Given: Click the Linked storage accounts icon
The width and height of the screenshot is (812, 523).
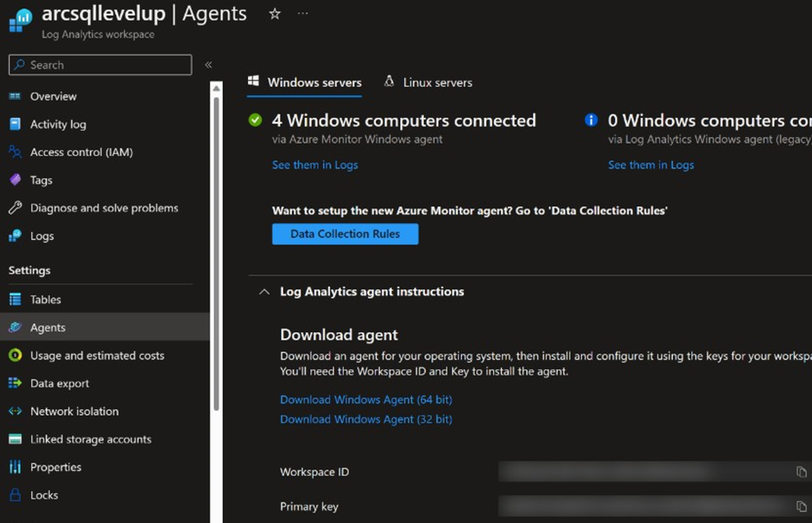Looking at the screenshot, I should coord(15,439).
